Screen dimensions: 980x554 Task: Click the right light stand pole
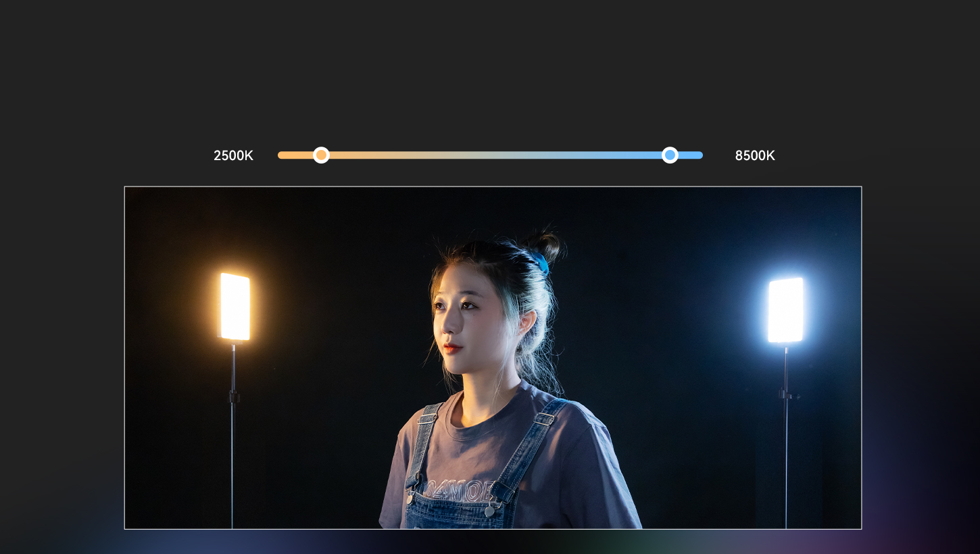[785, 459]
